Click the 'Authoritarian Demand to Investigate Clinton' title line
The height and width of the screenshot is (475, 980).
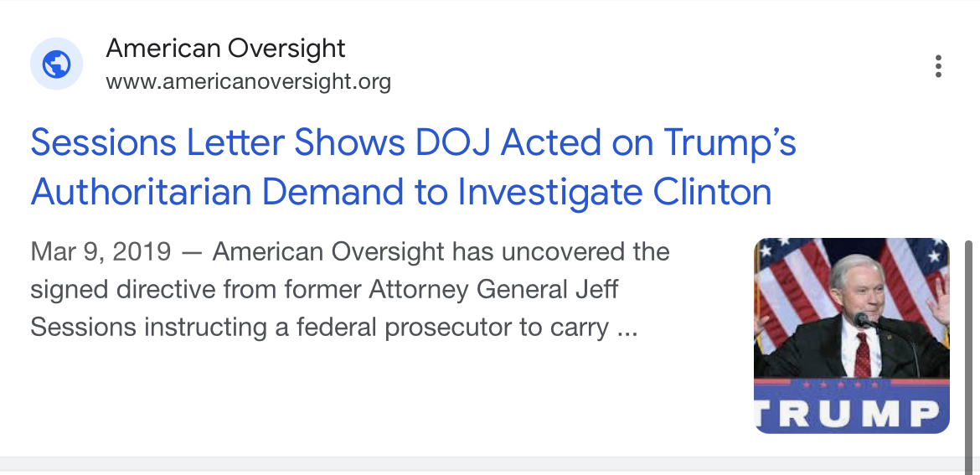(x=400, y=191)
